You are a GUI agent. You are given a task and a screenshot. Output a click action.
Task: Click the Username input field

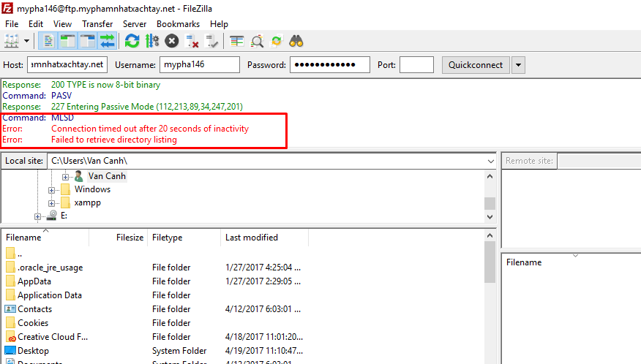tap(200, 64)
